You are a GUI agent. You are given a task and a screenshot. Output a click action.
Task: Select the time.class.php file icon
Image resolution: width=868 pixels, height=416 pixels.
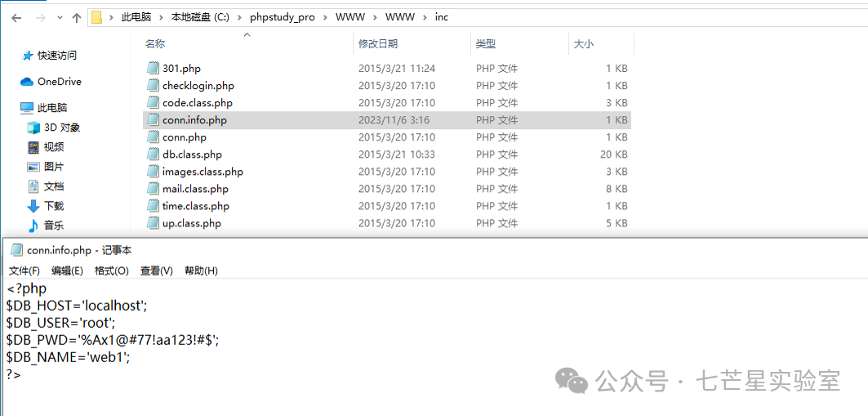coord(153,205)
